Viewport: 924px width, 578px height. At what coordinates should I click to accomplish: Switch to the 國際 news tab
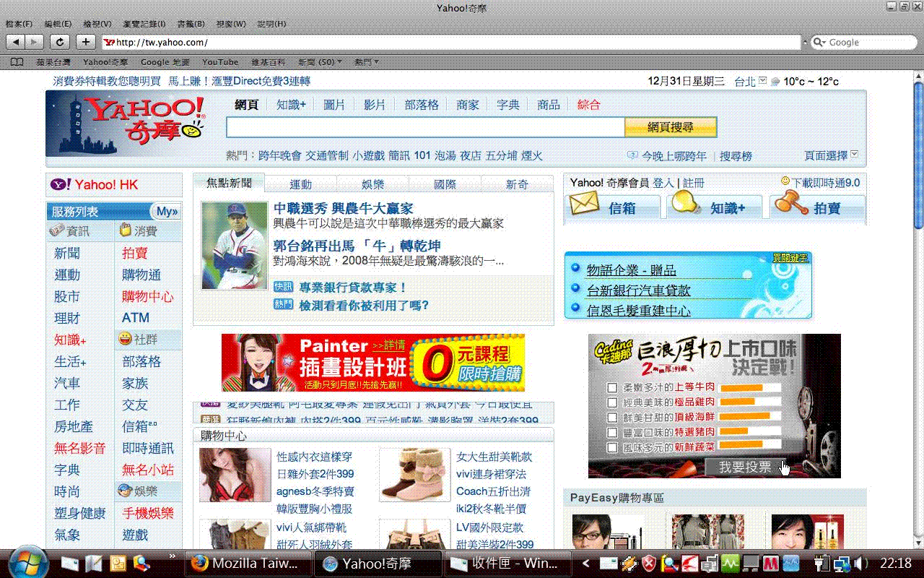point(445,184)
